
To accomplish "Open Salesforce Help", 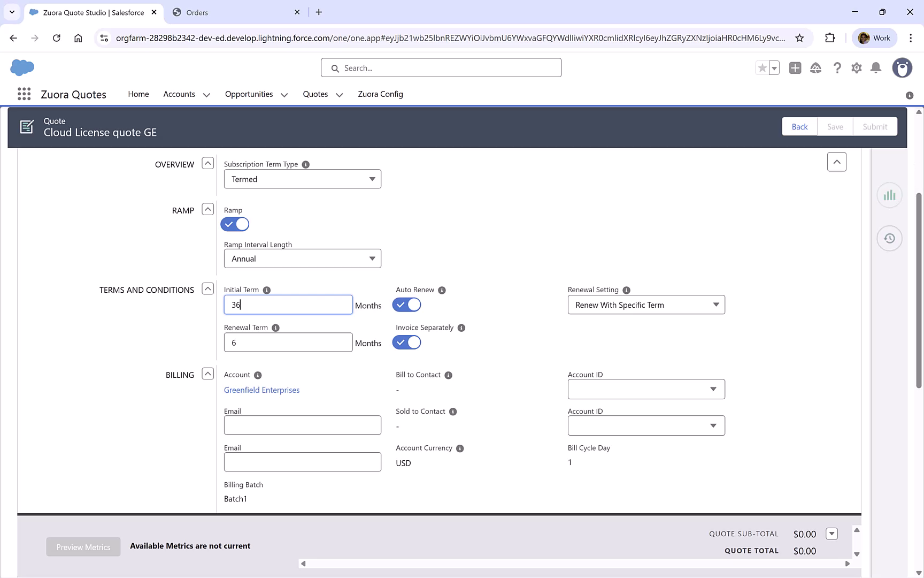I will click(x=837, y=68).
